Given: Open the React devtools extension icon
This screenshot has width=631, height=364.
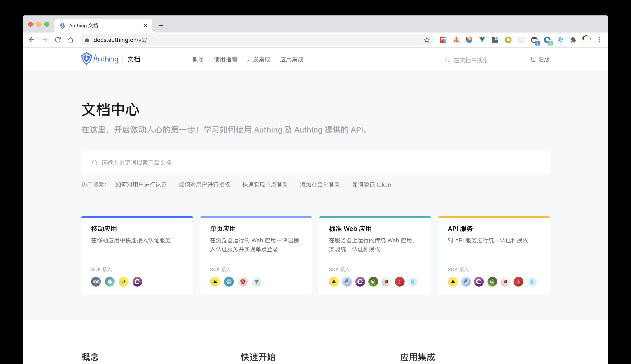Looking at the screenshot, I should click(x=521, y=40).
